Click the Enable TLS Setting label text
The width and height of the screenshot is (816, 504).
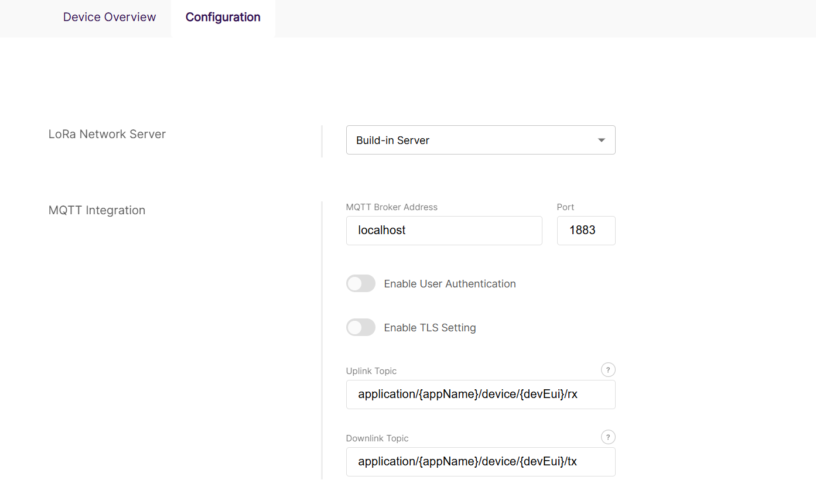coord(429,328)
